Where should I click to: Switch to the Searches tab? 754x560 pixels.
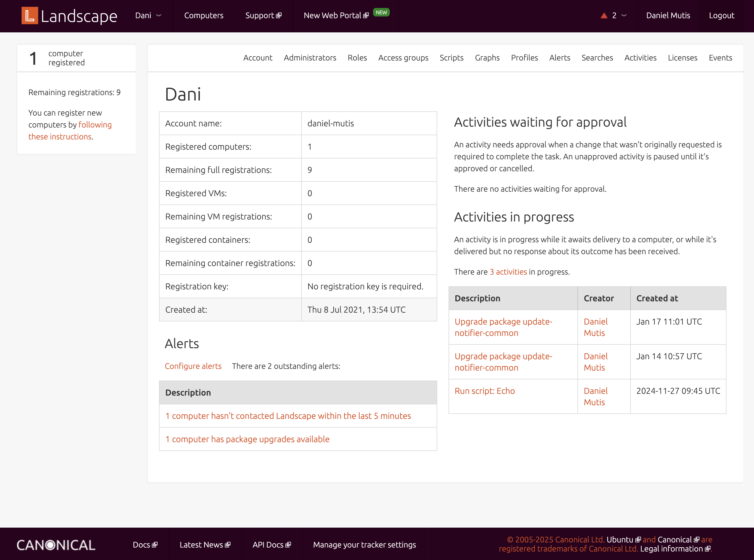coord(597,58)
